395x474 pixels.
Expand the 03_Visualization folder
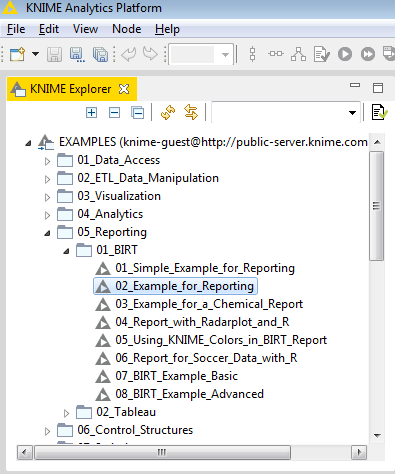47,197
